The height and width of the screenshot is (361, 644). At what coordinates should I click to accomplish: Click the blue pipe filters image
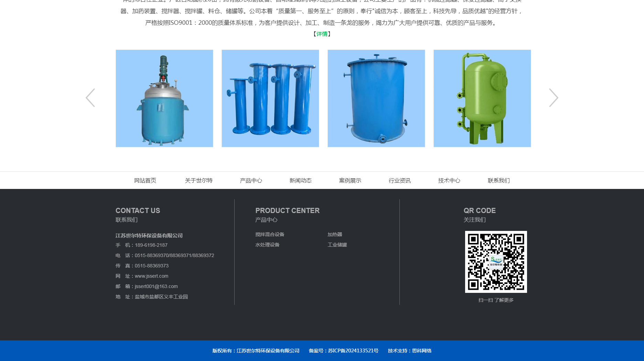tap(270, 98)
